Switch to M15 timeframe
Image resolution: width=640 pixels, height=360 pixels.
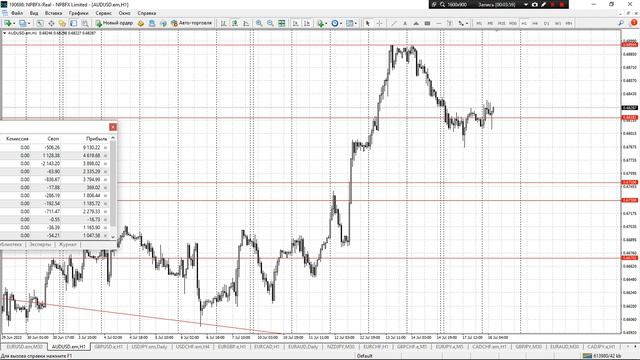coord(501,23)
